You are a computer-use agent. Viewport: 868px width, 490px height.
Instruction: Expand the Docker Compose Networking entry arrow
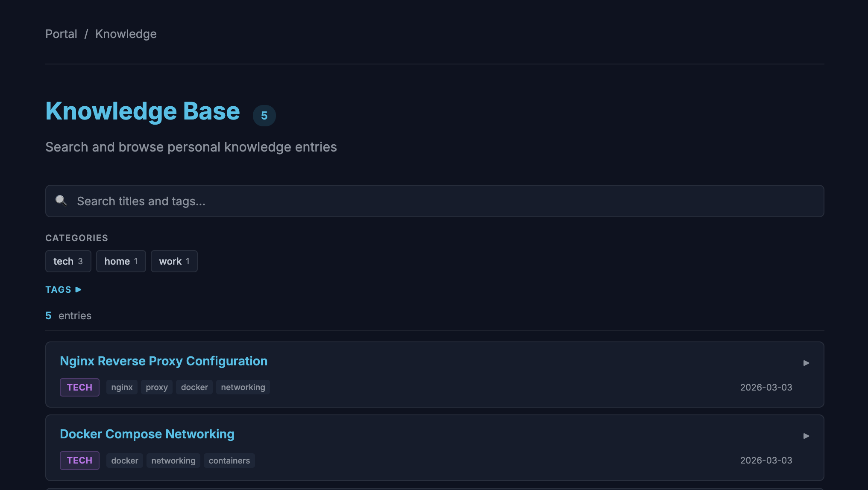click(806, 435)
